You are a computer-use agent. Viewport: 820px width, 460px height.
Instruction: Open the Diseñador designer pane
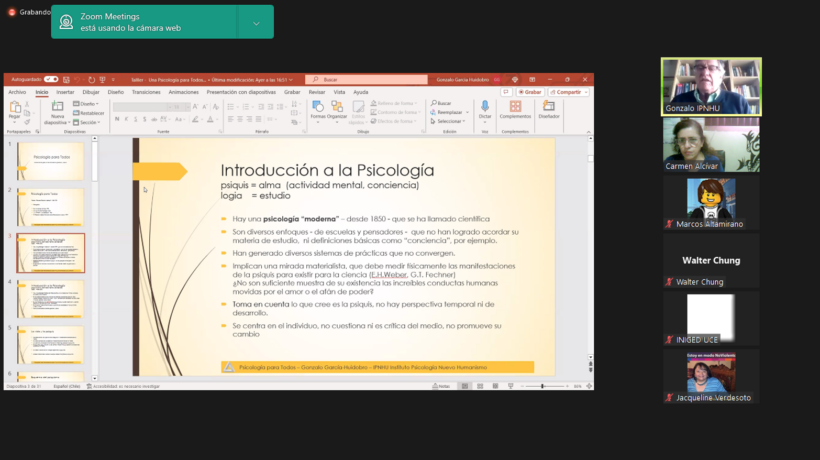[x=549, y=107]
